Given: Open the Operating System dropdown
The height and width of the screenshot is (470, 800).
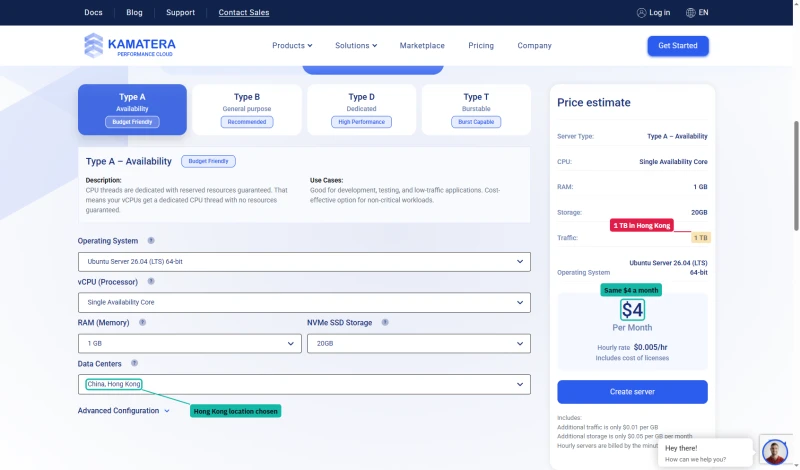Looking at the screenshot, I should click(x=304, y=262).
